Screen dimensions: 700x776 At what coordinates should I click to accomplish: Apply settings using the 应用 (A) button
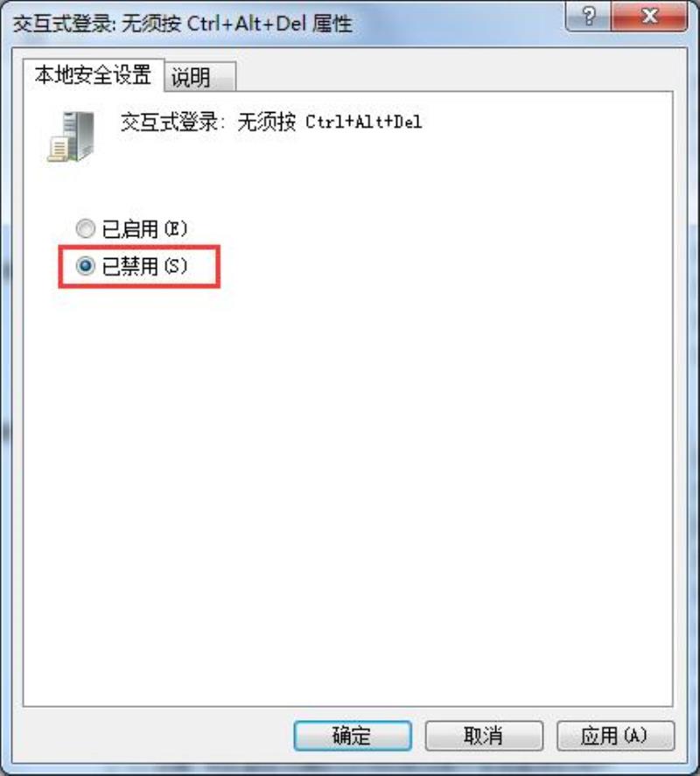point(615,736)
